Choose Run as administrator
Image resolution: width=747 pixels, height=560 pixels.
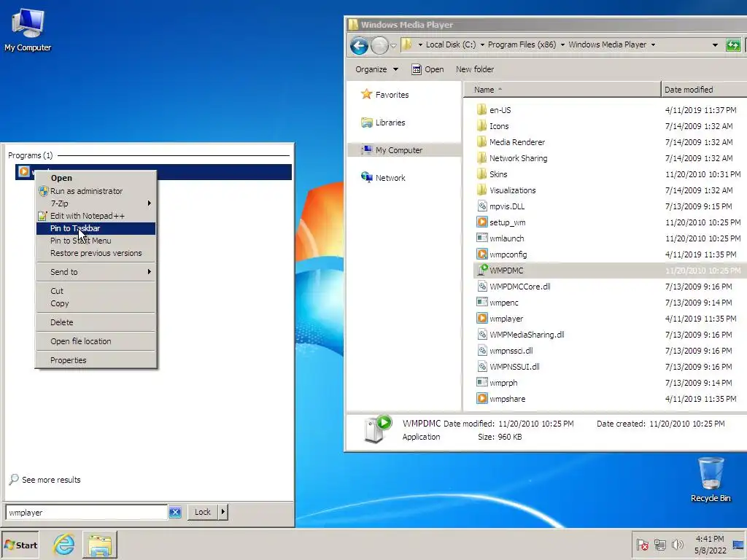tap(96, 191)
